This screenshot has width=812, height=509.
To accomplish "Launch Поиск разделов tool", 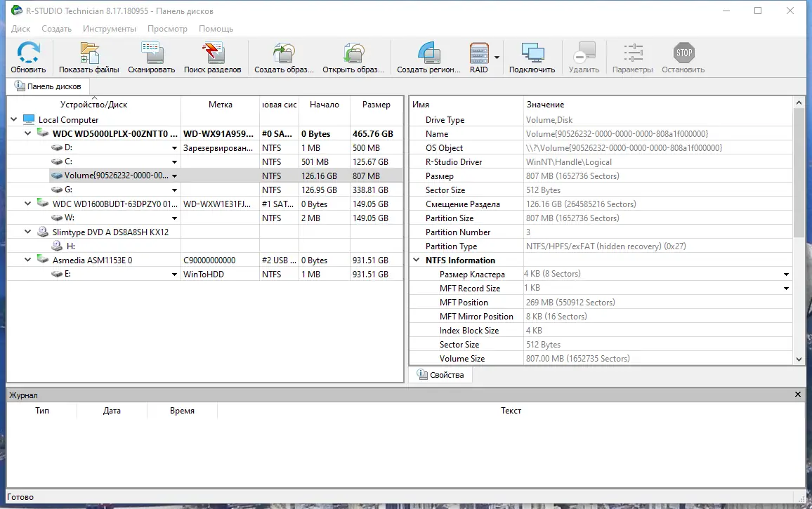I will point(212,56).
